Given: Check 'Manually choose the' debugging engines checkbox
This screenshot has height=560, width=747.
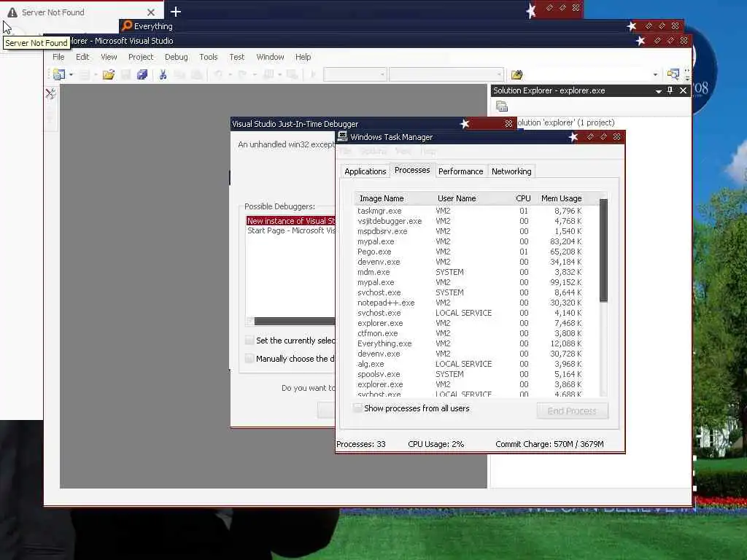Looking at the screenshot, I should (x=249, y=358).
